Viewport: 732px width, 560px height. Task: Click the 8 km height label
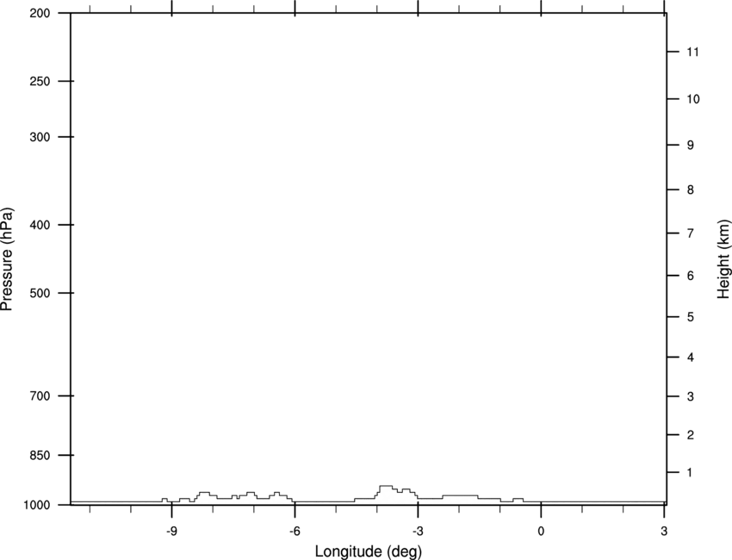click(691, 190)
